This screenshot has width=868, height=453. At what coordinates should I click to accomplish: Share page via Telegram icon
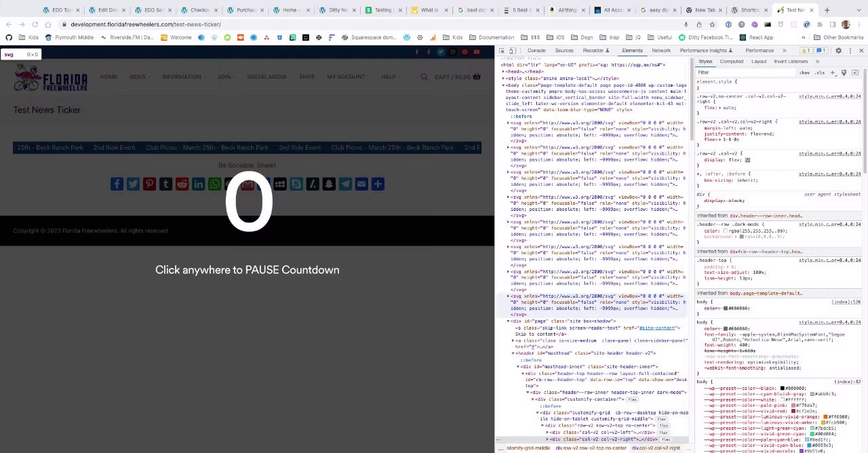(x=345, y=184)
